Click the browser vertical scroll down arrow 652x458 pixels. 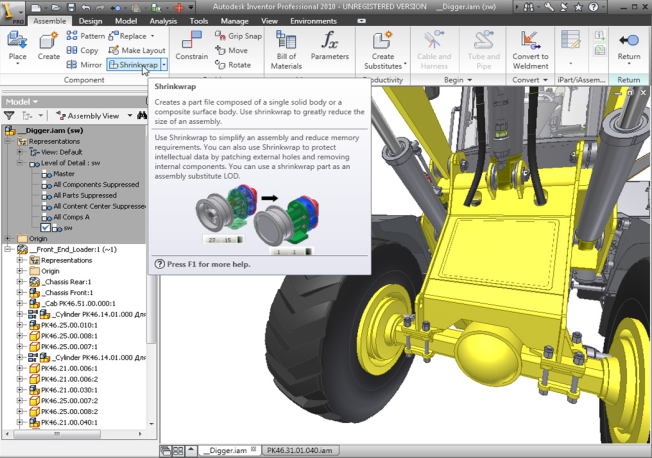tap(151, 424)
